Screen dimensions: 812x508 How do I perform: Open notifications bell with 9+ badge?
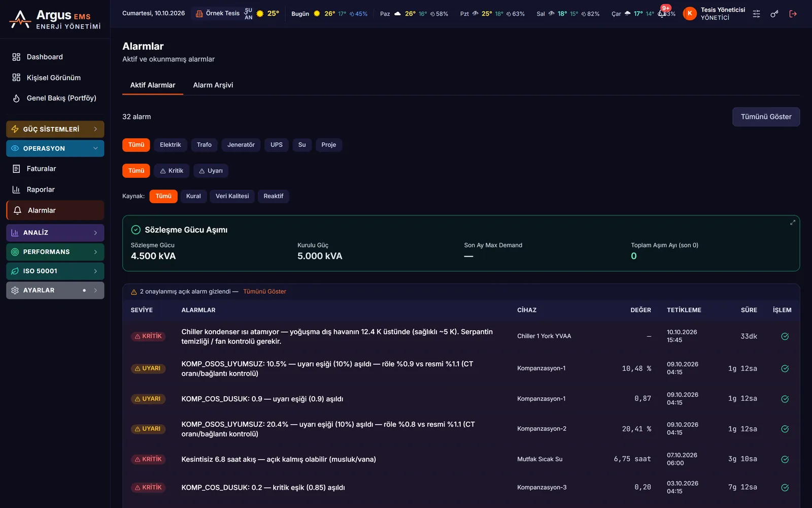pyautogui.click(x=663, y=13)
